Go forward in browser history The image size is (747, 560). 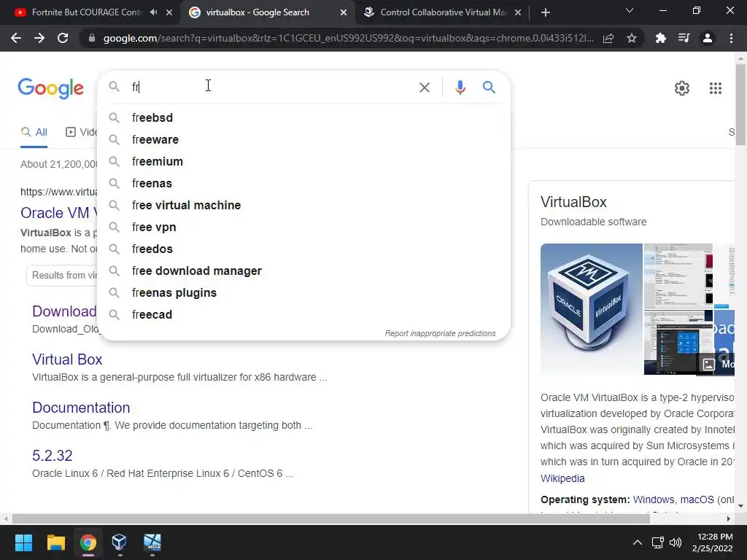tap(39, 38)
